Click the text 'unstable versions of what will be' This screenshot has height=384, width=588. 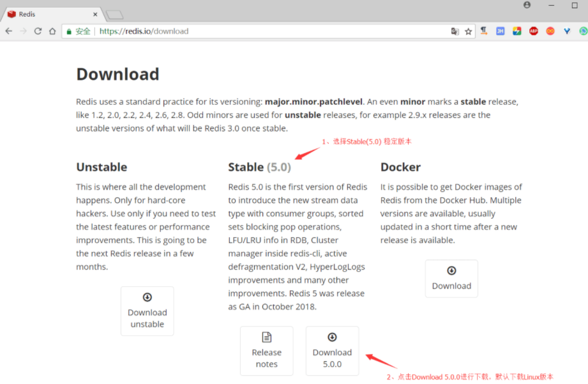[x=139, y=128]
